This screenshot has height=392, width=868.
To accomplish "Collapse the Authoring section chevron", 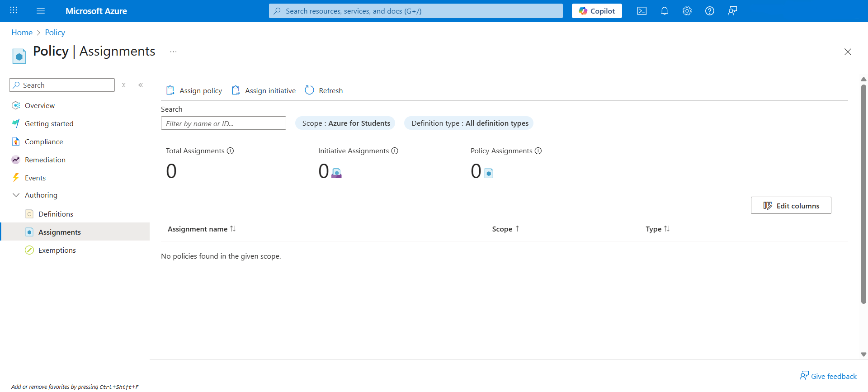I will tap(16, 195).
